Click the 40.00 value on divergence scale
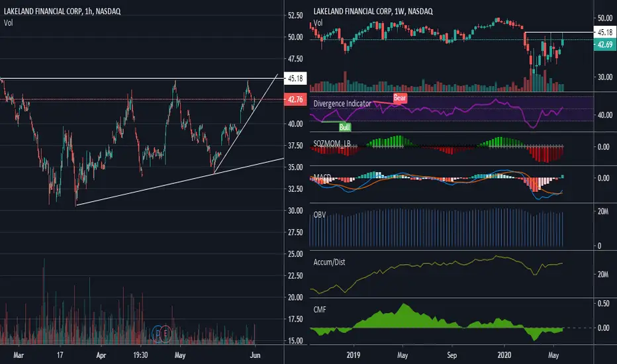The width and height of the screenshot is (617, 364). [x=605, y=115]
